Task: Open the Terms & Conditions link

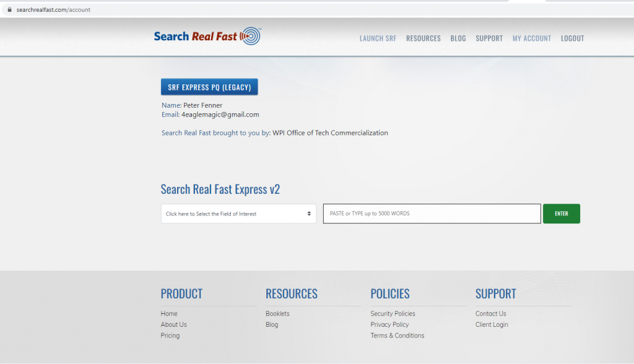Action: click(x=397, y=336)
